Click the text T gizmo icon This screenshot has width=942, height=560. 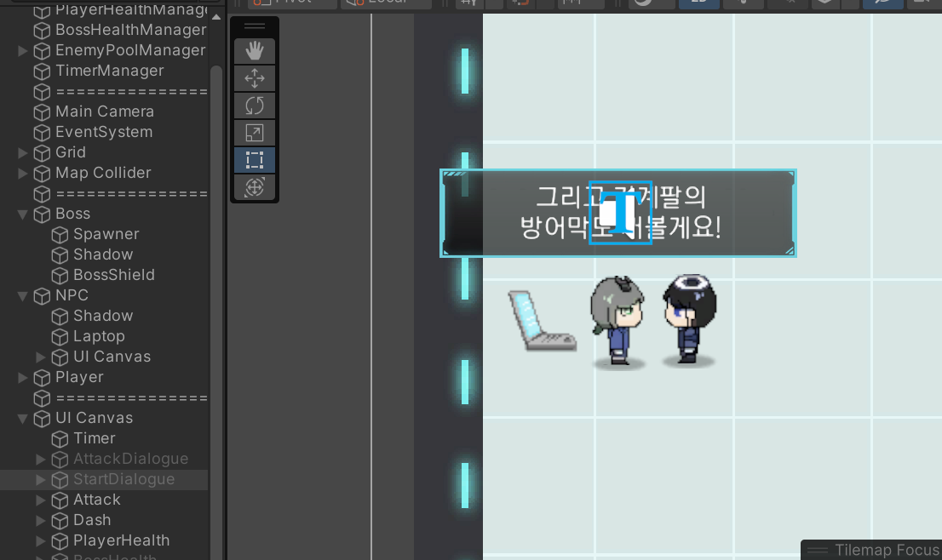click(621, 213)
